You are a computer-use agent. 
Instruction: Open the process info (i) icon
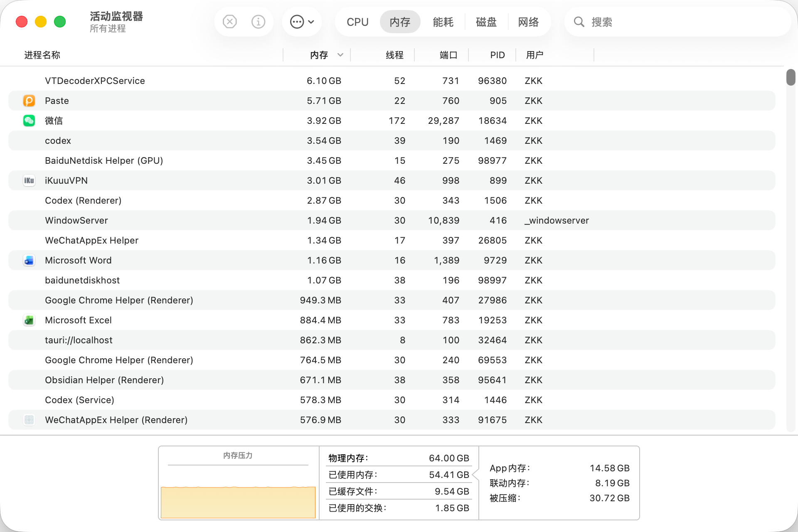pyautogui.click(x=258, y=22)
